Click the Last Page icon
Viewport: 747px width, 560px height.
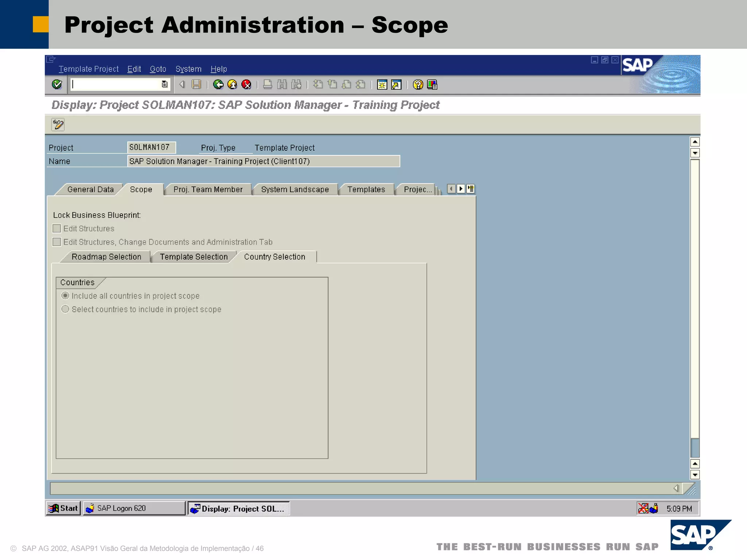361,85
